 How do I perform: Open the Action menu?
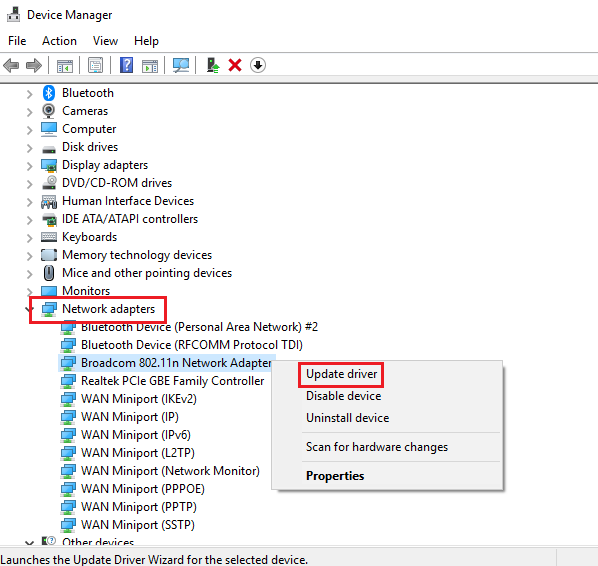[59, 41]
